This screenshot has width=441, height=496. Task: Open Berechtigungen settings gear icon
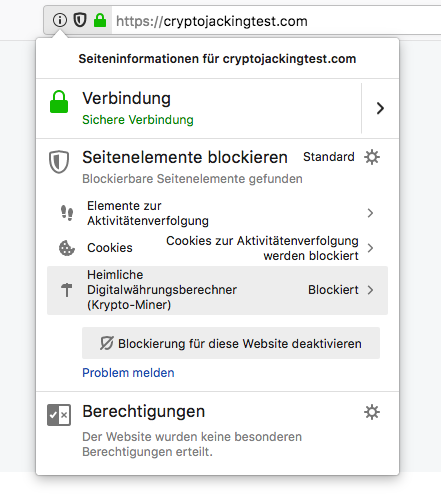tap(372, 412)
